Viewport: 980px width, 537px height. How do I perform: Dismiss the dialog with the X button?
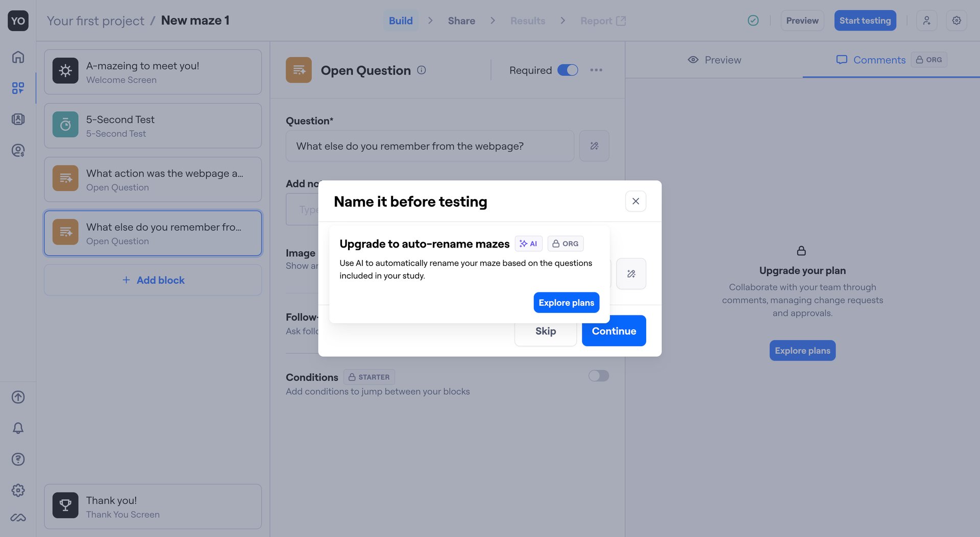coord(635,201)
